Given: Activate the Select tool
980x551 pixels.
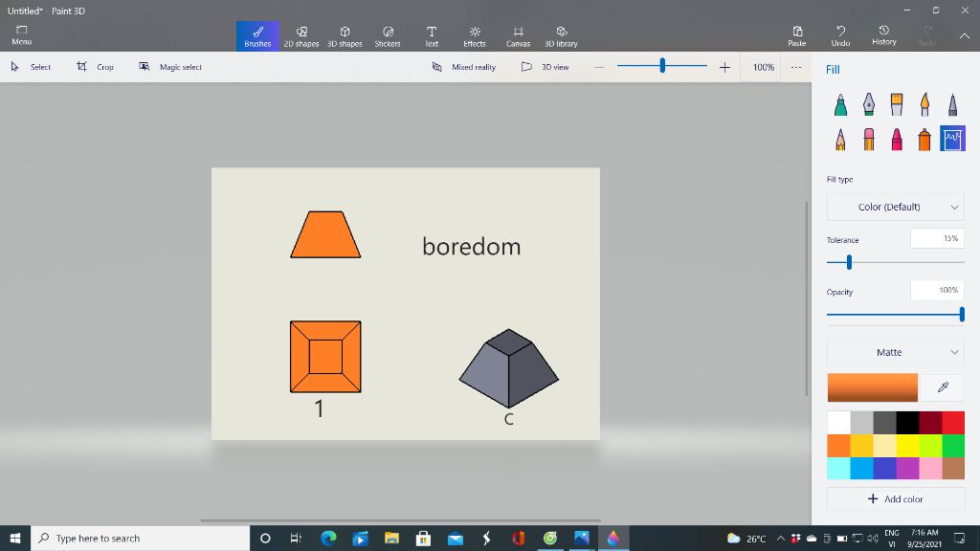Looking at the screenshot, I should point(31,67).
